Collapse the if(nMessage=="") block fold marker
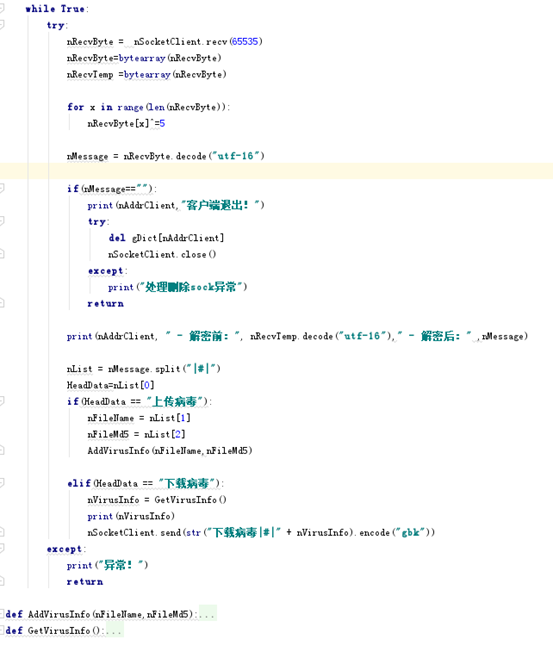The height and width of the screenshot is (658, 553). coord(2,188)
